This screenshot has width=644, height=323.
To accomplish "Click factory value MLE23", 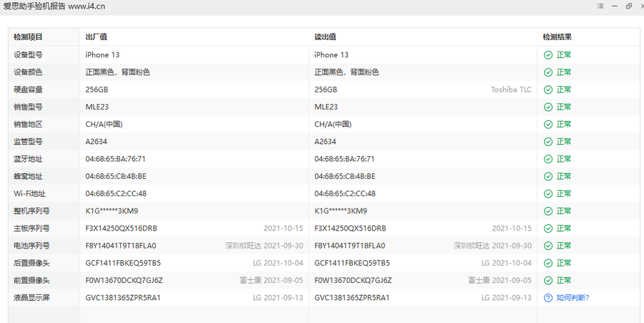I will tap(97, 107).
